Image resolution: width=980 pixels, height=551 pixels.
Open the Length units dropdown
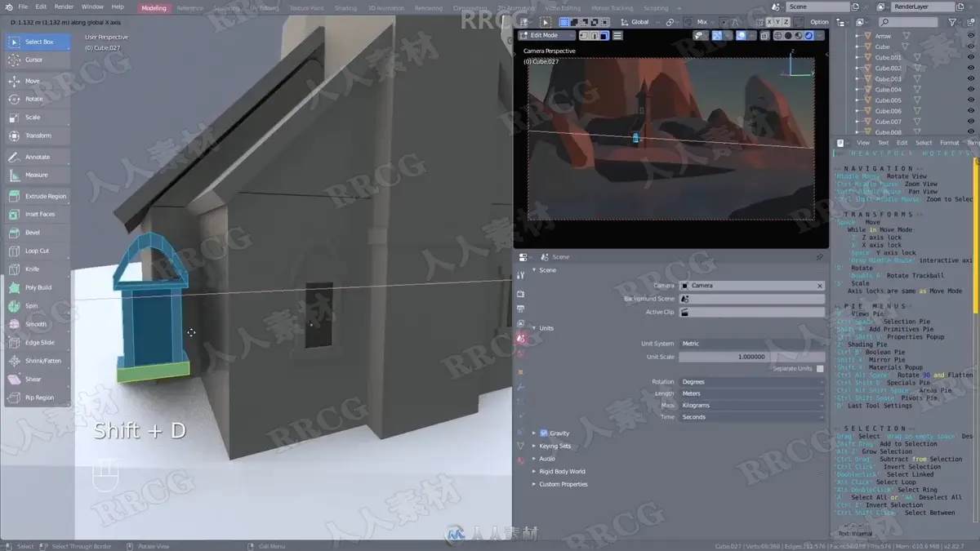pyautogui.click(x=751, y=393)
